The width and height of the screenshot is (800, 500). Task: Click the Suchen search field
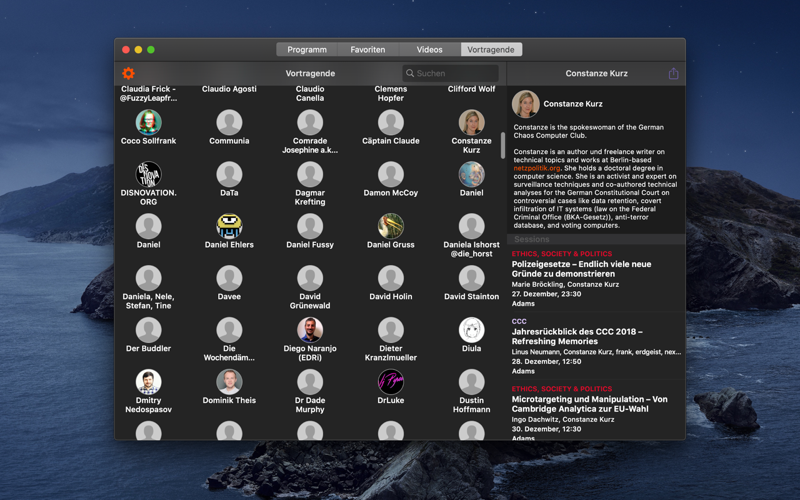(451, 73)
